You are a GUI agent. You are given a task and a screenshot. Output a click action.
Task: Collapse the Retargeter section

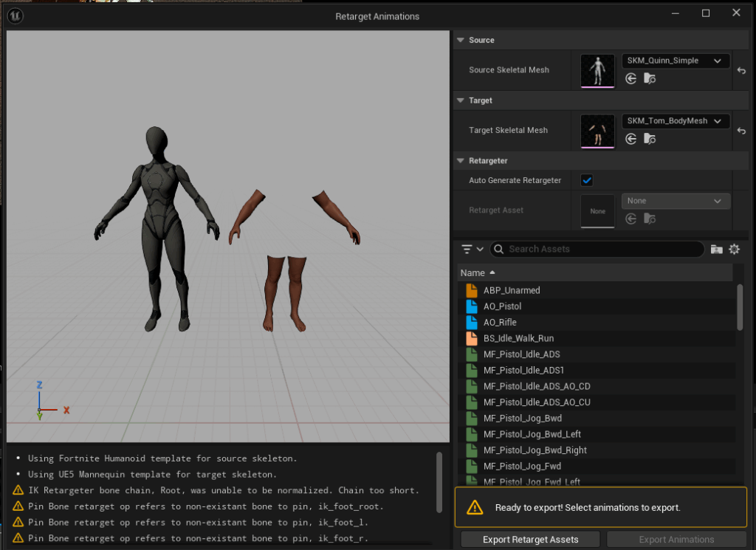click(461, 160)
